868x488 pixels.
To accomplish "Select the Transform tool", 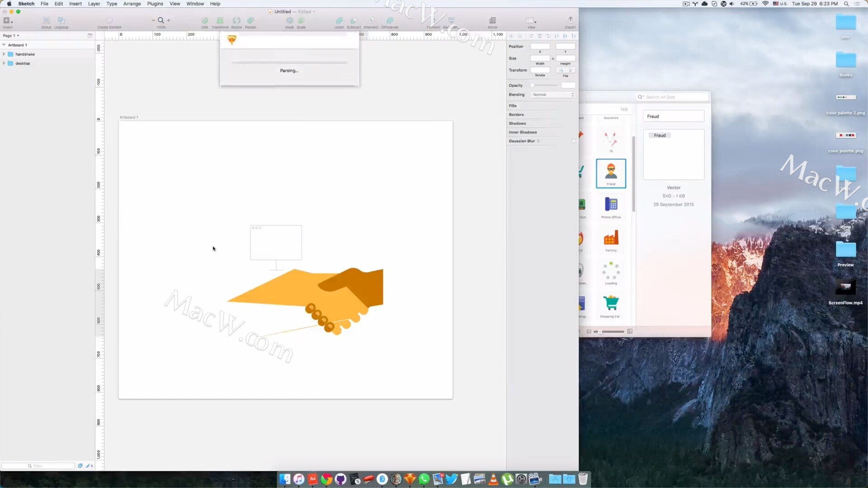I will click(x=220, y=22).
